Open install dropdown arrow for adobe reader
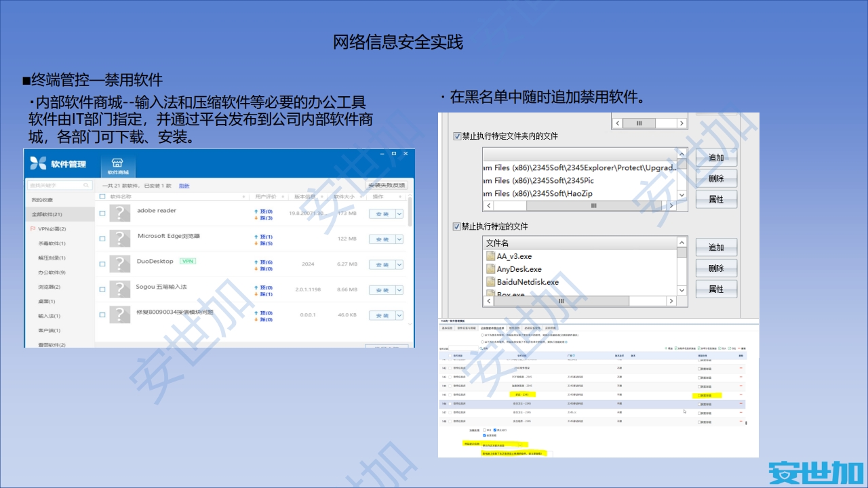Image resolution: width=868 pixels, height=488 pixels. (x=399, y=213)
